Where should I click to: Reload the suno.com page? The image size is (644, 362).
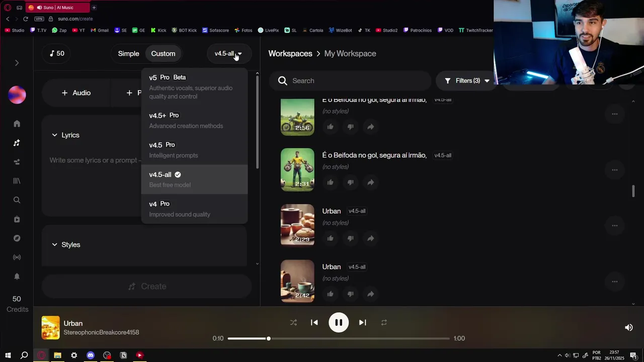pos(26,19)
